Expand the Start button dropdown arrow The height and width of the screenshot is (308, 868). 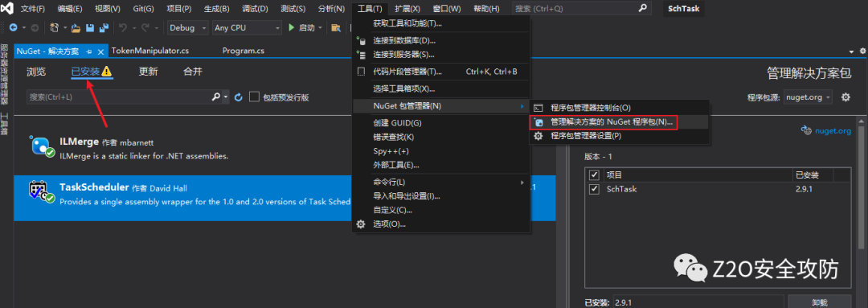click(319, 27)
